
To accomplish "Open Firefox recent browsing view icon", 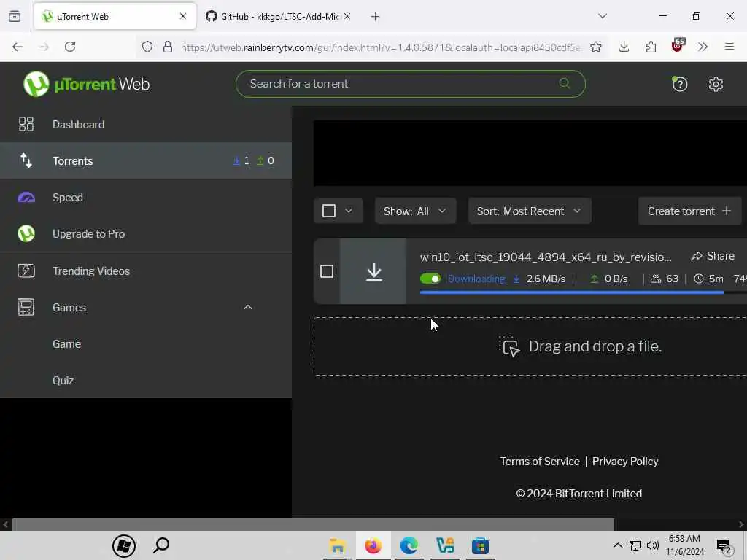I will tap(15, 16).
